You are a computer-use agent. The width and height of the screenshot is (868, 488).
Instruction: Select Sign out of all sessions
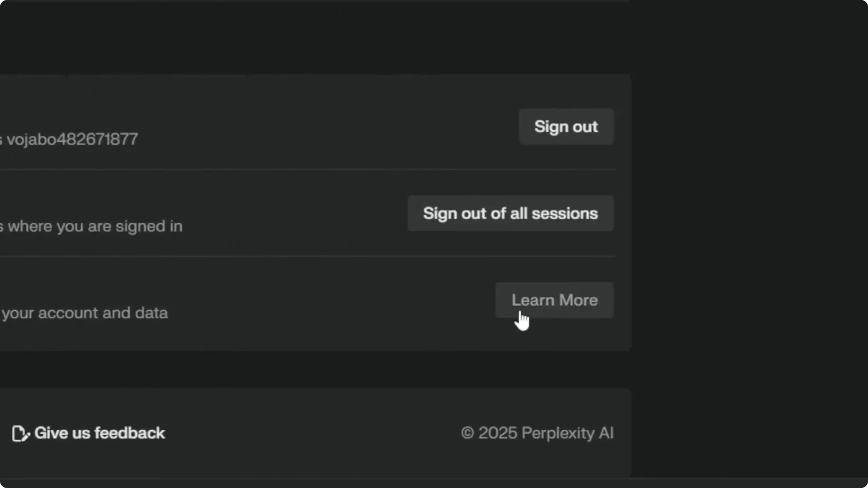pyautogui.click(x=510, y=213)
